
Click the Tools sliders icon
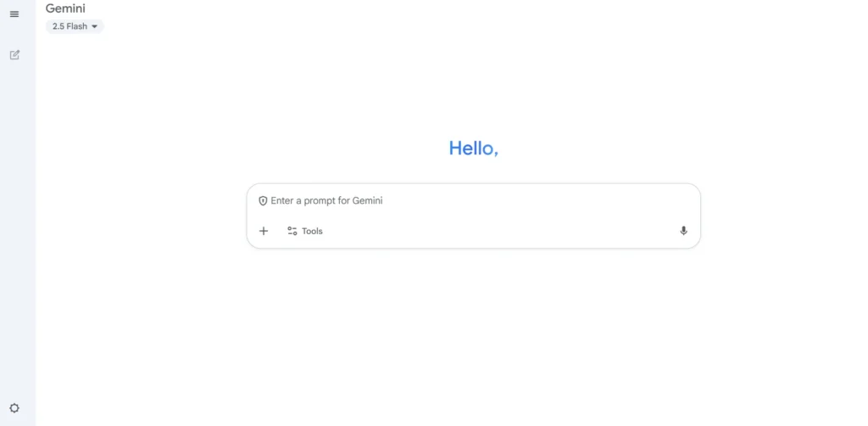tap(292, 231)
